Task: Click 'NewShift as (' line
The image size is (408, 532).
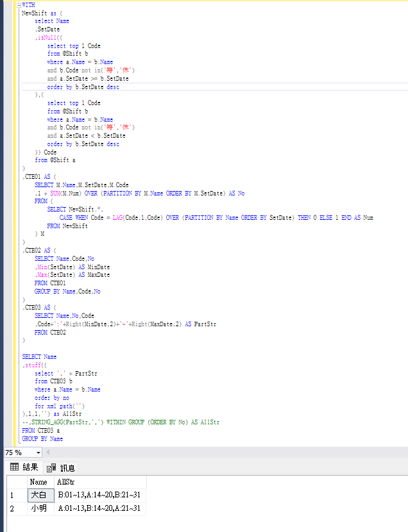Action: click(42, 13)
